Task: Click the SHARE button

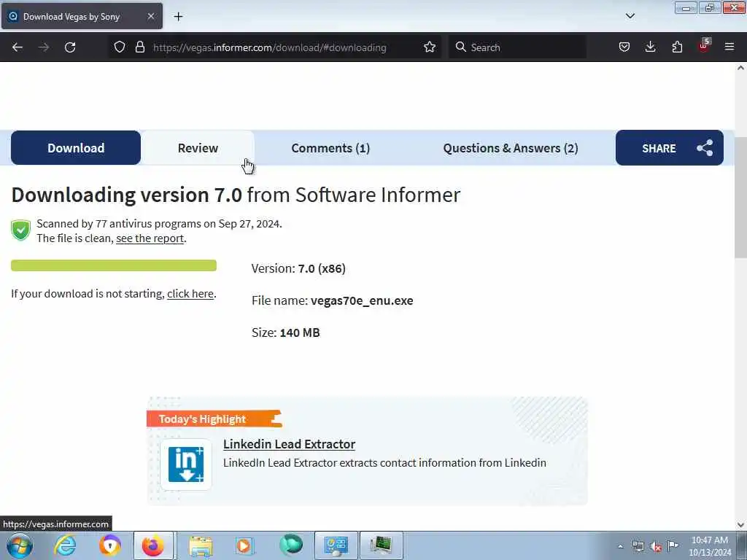Action: point(670,147)
